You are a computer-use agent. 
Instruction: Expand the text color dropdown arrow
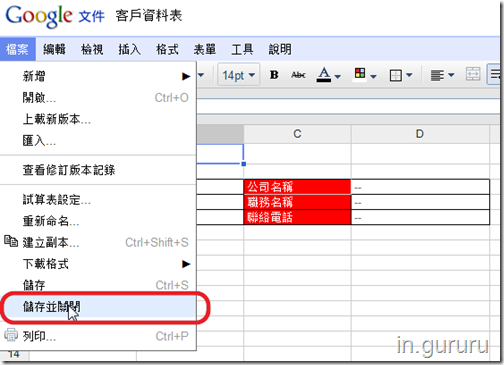338,76
